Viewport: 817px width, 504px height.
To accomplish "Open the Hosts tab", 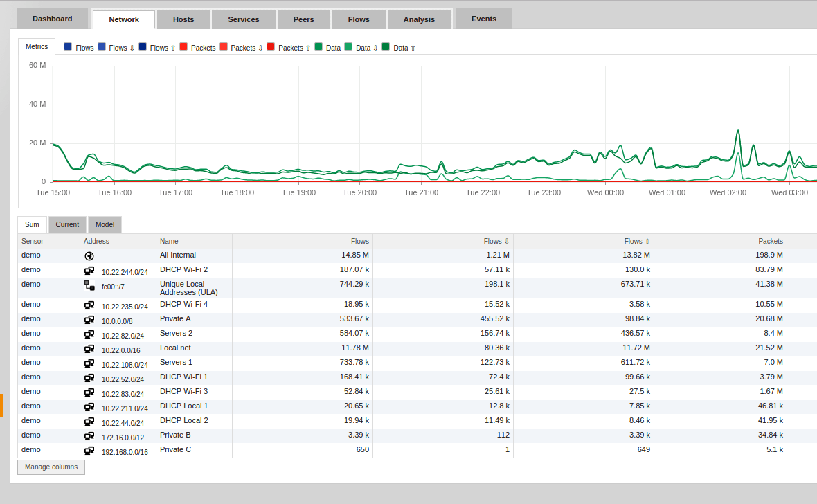I will pyautogui.click(x=183, y=19).
